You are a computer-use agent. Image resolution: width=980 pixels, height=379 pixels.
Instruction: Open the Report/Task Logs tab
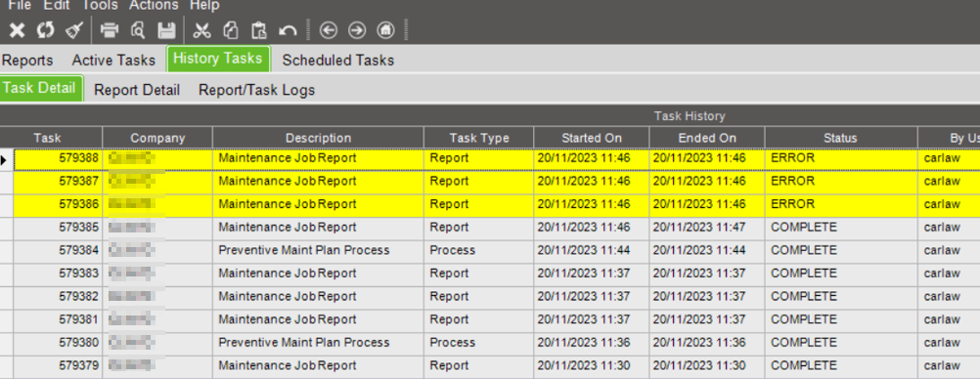click(257, 91)
